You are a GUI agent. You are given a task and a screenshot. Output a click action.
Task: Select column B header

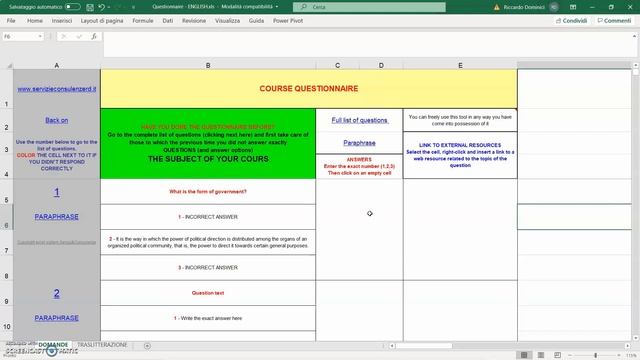click(x=208, y=65)
